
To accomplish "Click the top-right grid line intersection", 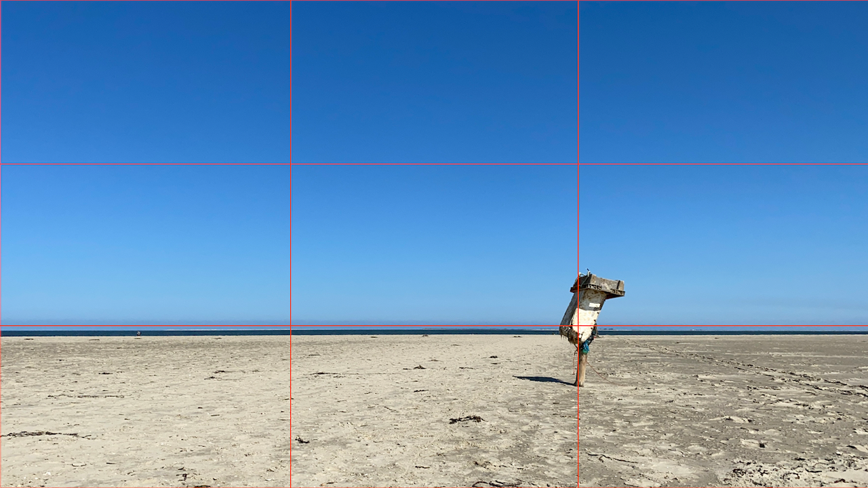I will [x=578, y=164].
